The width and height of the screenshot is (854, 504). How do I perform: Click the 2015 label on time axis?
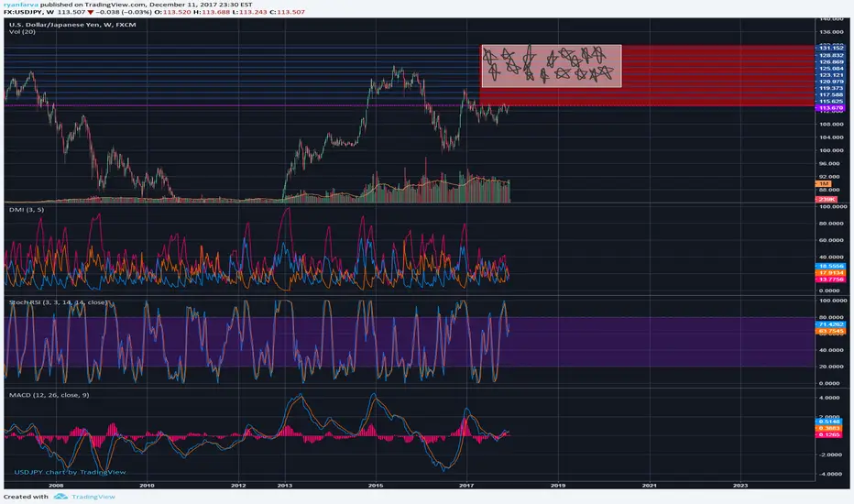pos(375,485)
